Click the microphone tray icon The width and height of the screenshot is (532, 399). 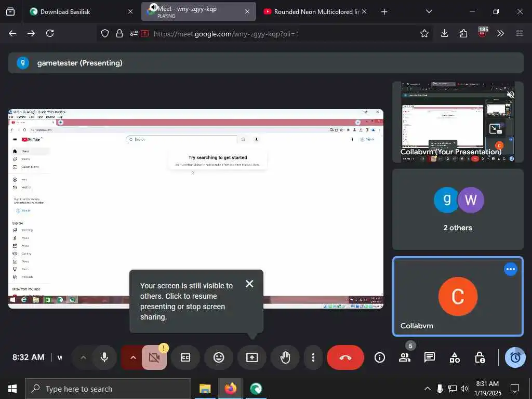tap(440, 389)
